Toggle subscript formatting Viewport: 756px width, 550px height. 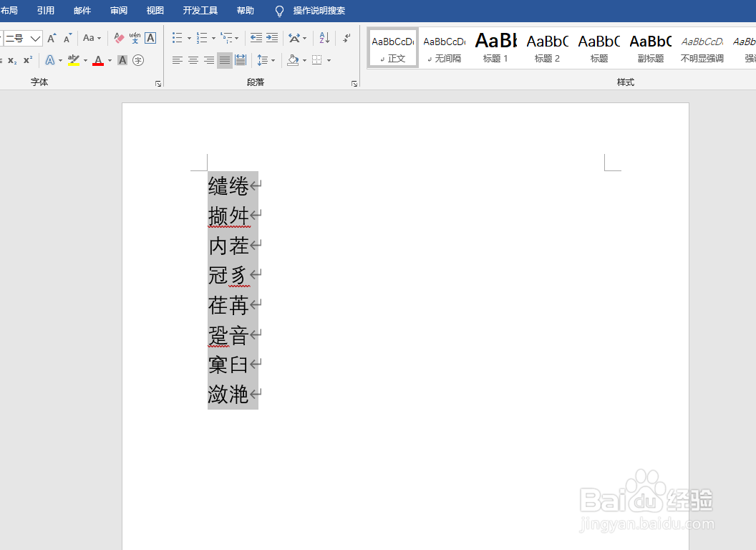pos(11,60)
